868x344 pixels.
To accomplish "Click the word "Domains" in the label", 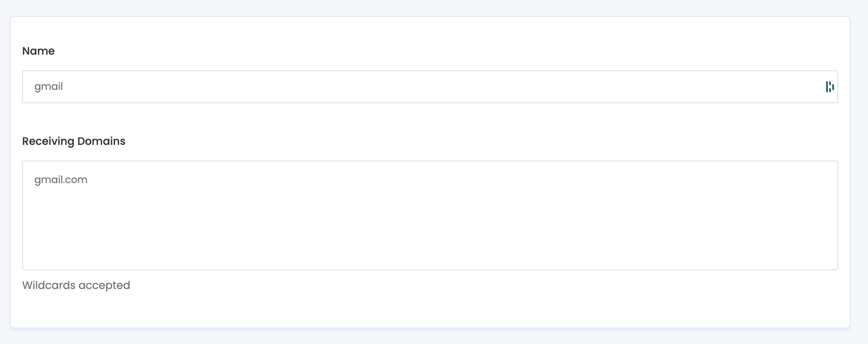I will [x=101, y=141].
